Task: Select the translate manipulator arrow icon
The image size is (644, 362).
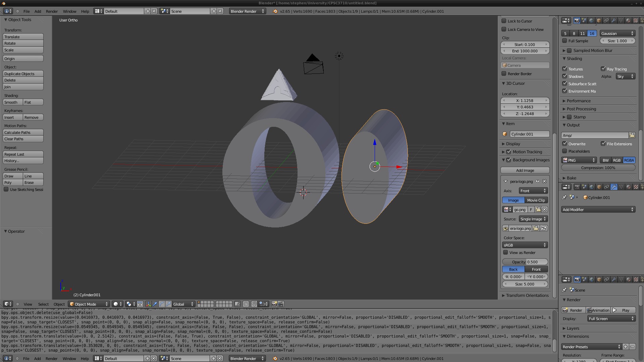Action: (x=155, y=304)
